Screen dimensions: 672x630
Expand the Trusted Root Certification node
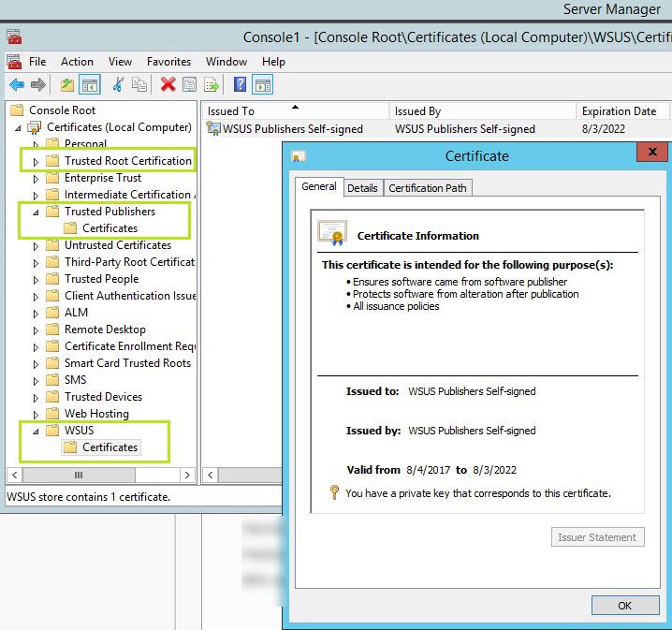tap(37, 161)
